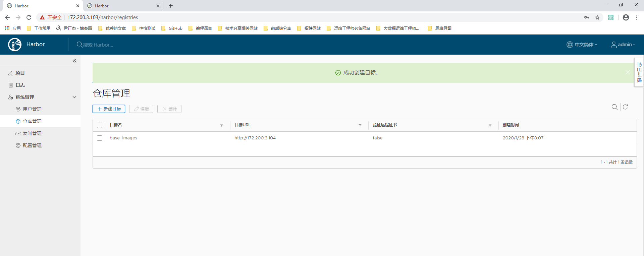Viewport: 644px width, 256px height.
Task: Open the Chrome three-dot menu
Action: pyautogui.click(x=637, y=17)
